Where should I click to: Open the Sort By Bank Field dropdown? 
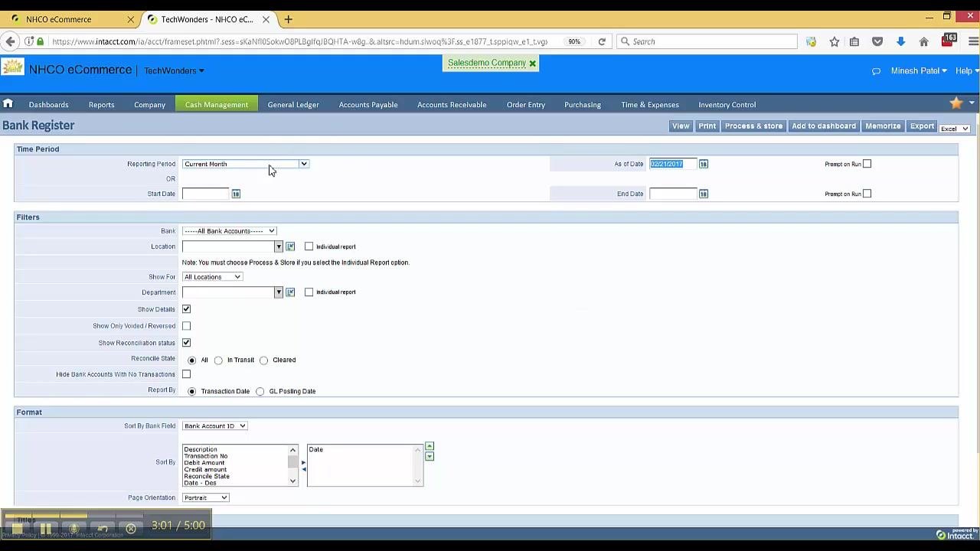[214, 426]
